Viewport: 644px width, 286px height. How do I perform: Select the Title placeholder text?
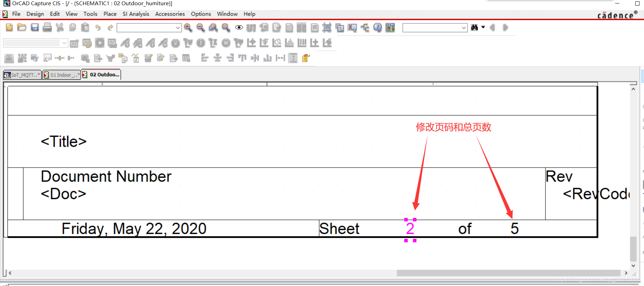coord(64,141)
